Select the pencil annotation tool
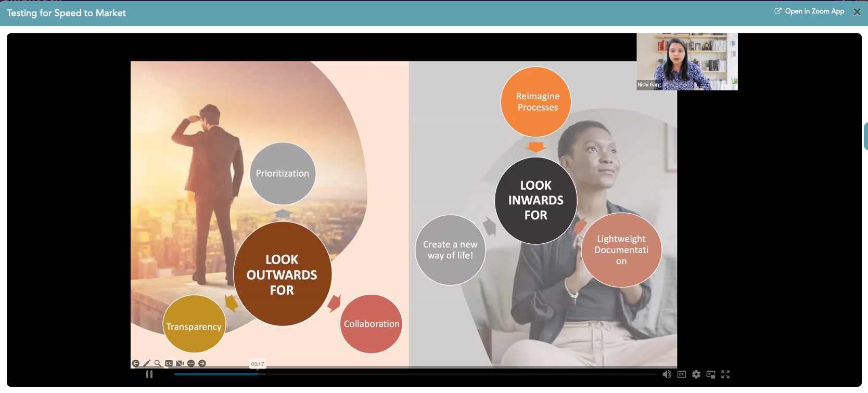The width and height of the screenshot is (868, 393). pos(147,363)
